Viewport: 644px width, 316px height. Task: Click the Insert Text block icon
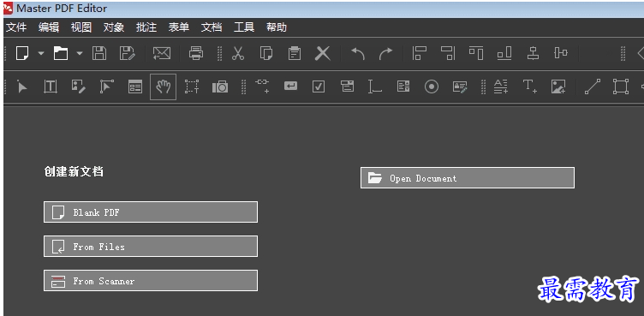pyautogui.click(x=501, y=86)
